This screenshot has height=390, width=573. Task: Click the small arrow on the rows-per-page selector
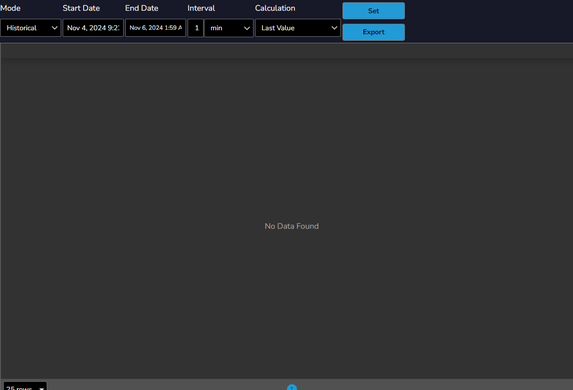click(x=42, y=388)
